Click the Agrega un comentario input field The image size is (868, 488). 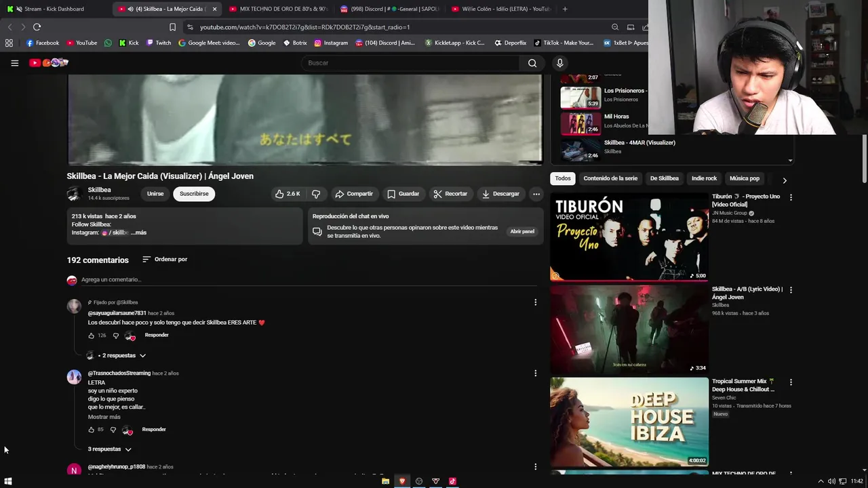308,280
